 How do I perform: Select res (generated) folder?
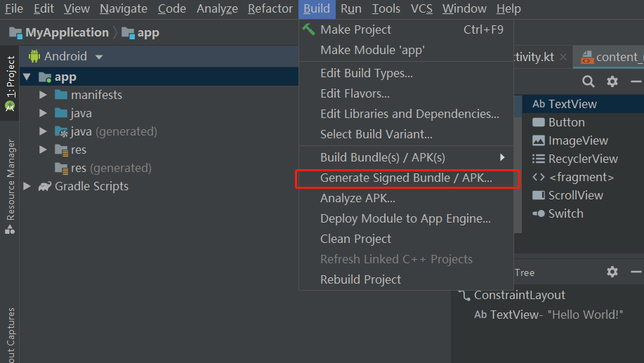(103, 168)
